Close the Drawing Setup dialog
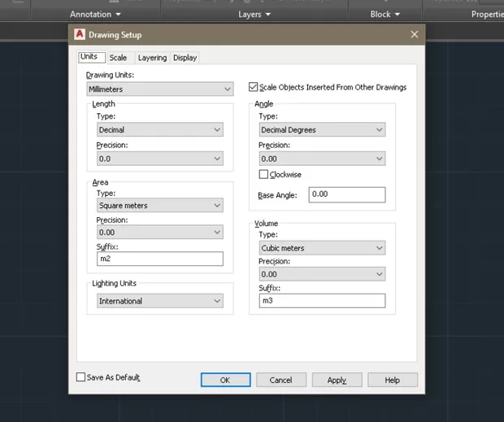 (x=414, y=34)
